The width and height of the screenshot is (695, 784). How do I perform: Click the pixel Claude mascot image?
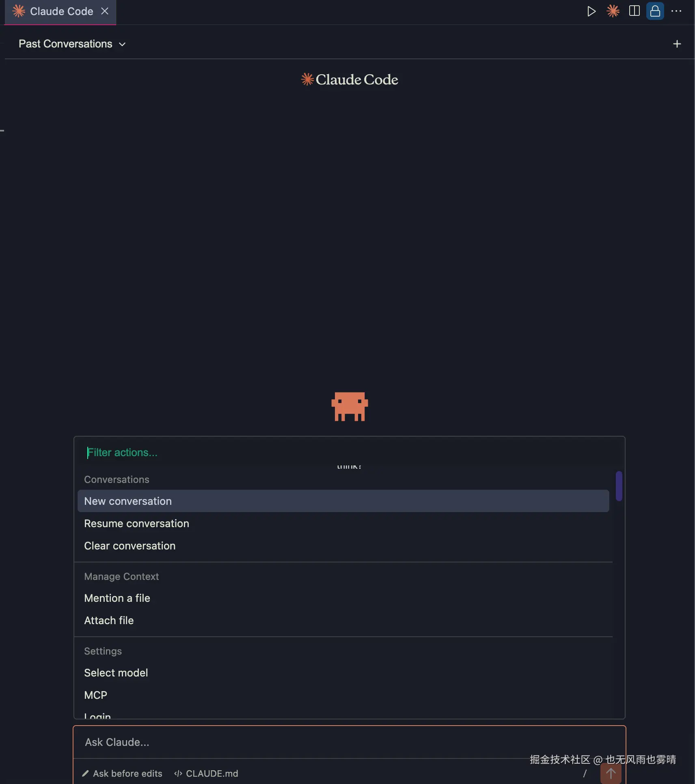pyautogui.click(x=350, y=407)
